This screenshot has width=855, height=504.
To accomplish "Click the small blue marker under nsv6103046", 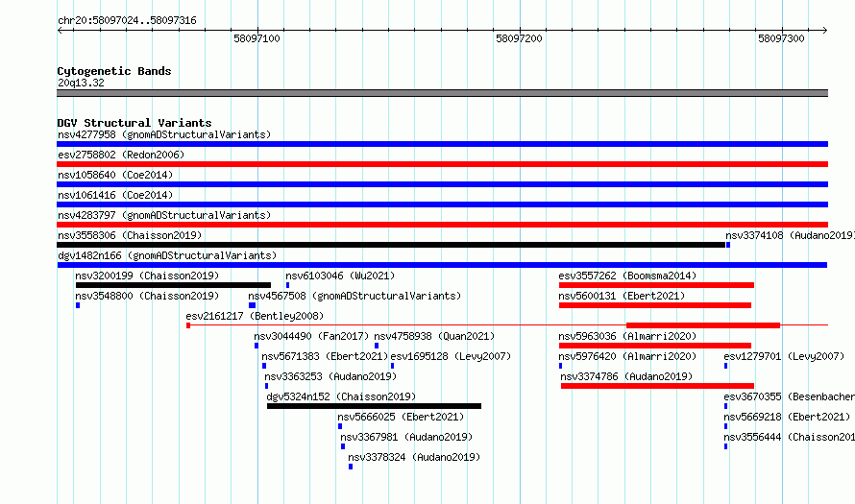I will point(287,285).
